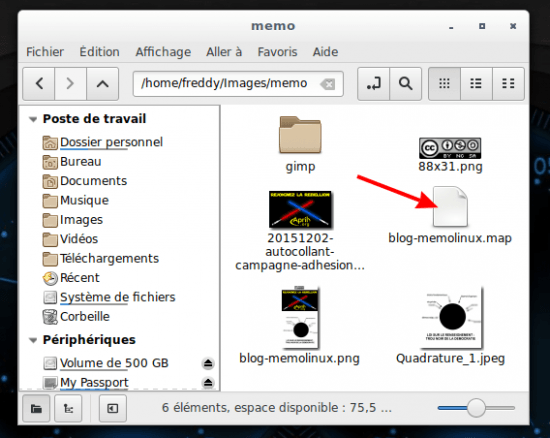Screen dimensions: 550x438
Task: Adjust the icon zoom slider
Action: tap(476, 408)
